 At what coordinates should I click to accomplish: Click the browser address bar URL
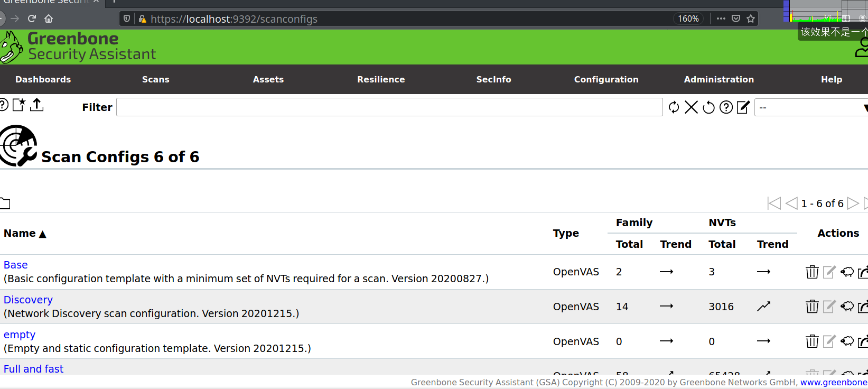pyautogui.click(x=234, y=19)
